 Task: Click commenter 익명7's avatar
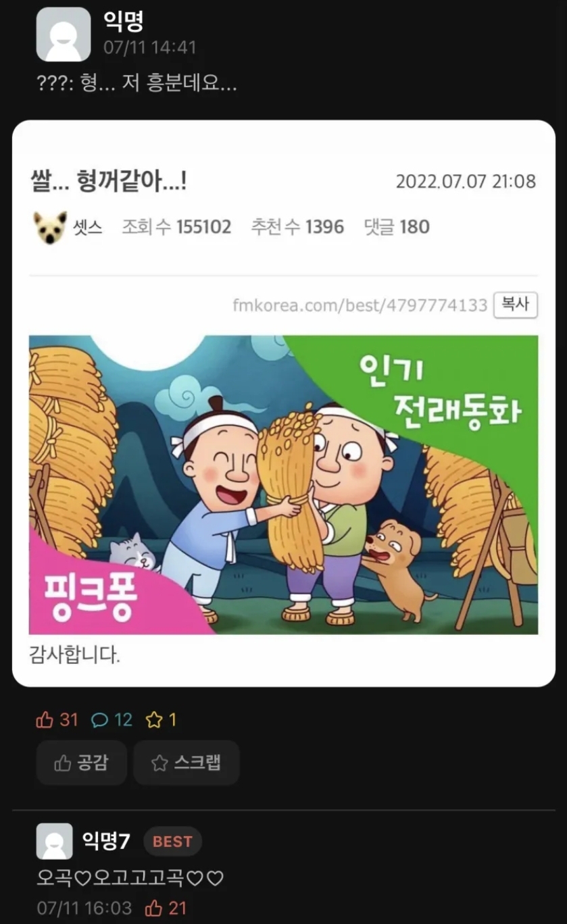[54, 841]
